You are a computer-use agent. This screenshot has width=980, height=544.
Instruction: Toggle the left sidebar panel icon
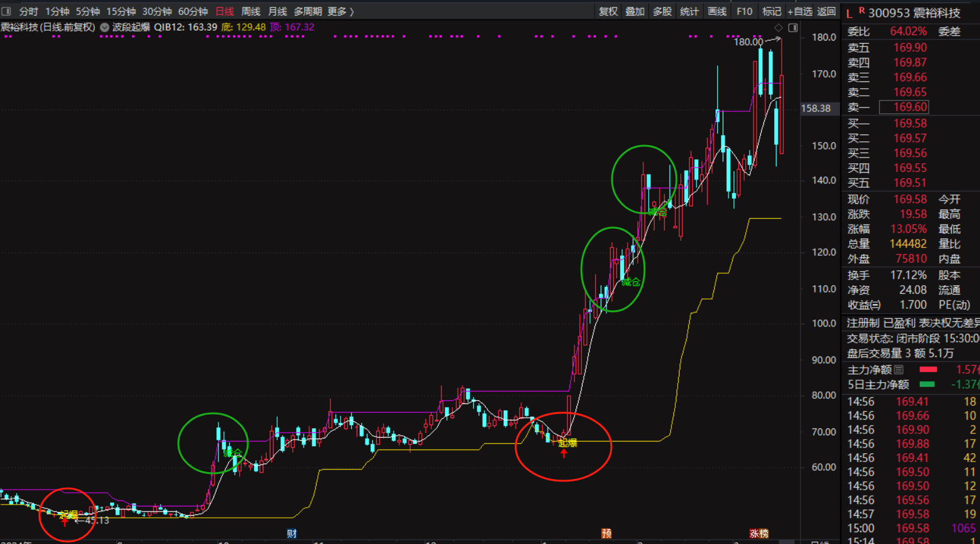tap(6, 11)
